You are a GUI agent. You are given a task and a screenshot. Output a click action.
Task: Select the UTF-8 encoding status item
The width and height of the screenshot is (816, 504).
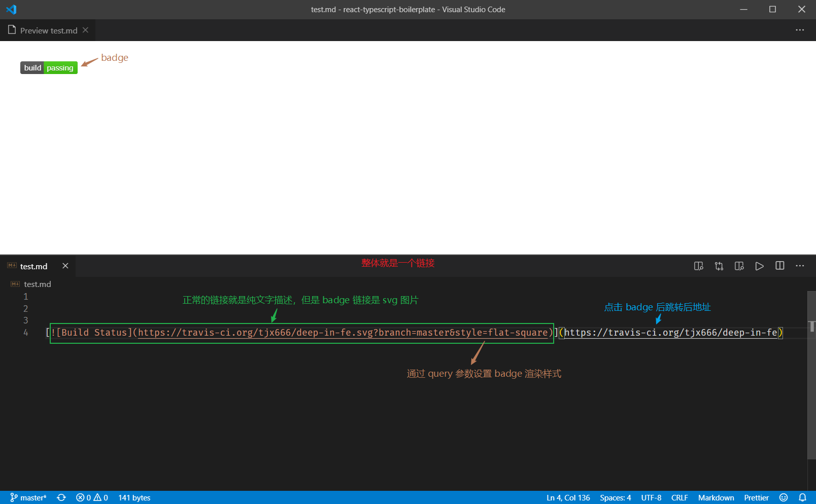(x=651, y=498)
